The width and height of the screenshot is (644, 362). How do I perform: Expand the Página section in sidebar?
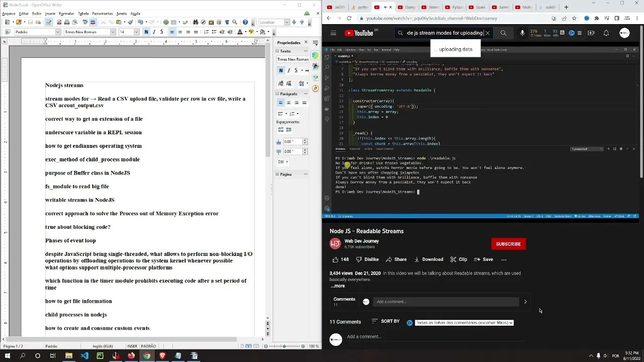pyautogui.click(x=277, y=174)
